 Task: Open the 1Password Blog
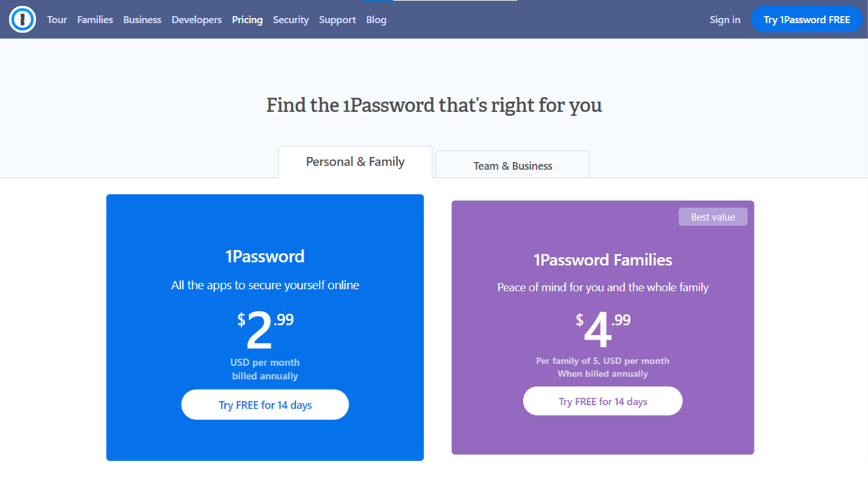pos(375,20)
